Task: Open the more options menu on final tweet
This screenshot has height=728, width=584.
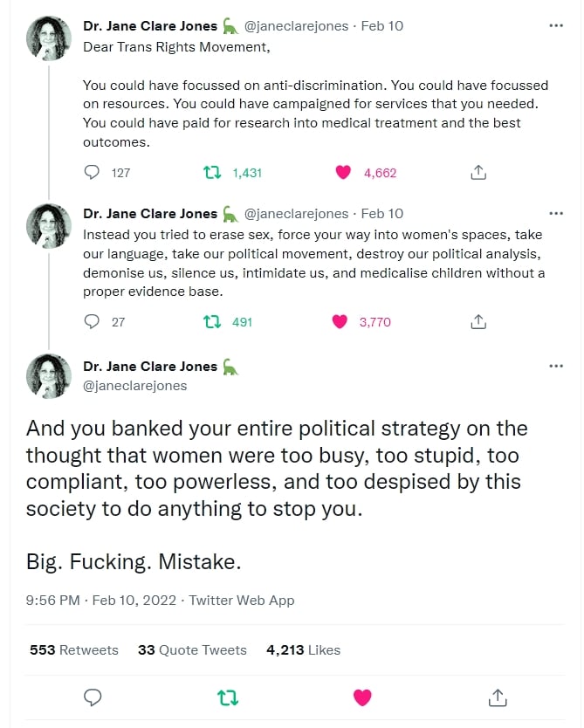Action: click(556, 365)
